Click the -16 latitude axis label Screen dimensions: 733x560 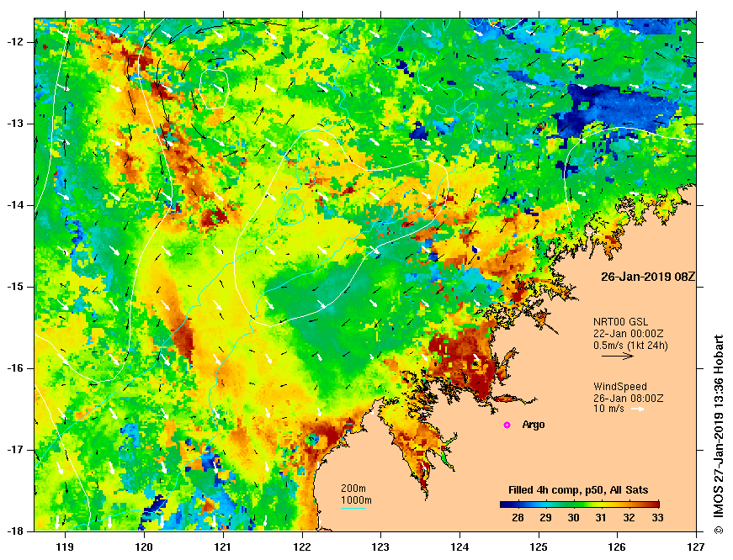pos(14,368)
